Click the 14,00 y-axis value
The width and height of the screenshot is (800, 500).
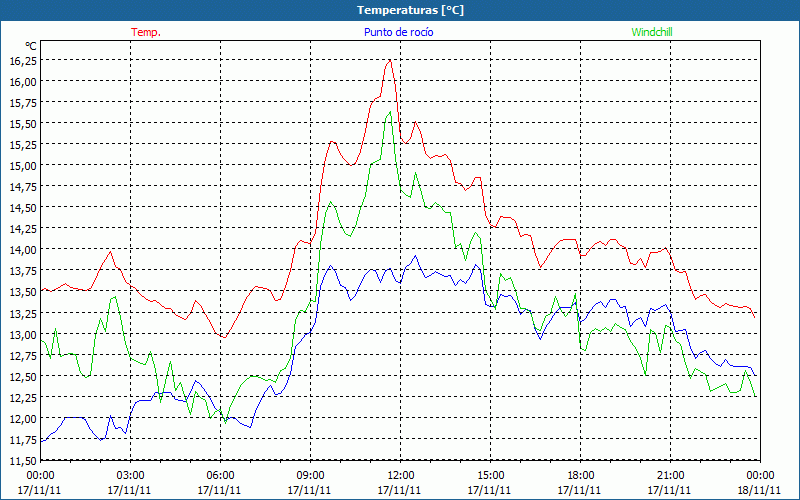click(22, 249)
